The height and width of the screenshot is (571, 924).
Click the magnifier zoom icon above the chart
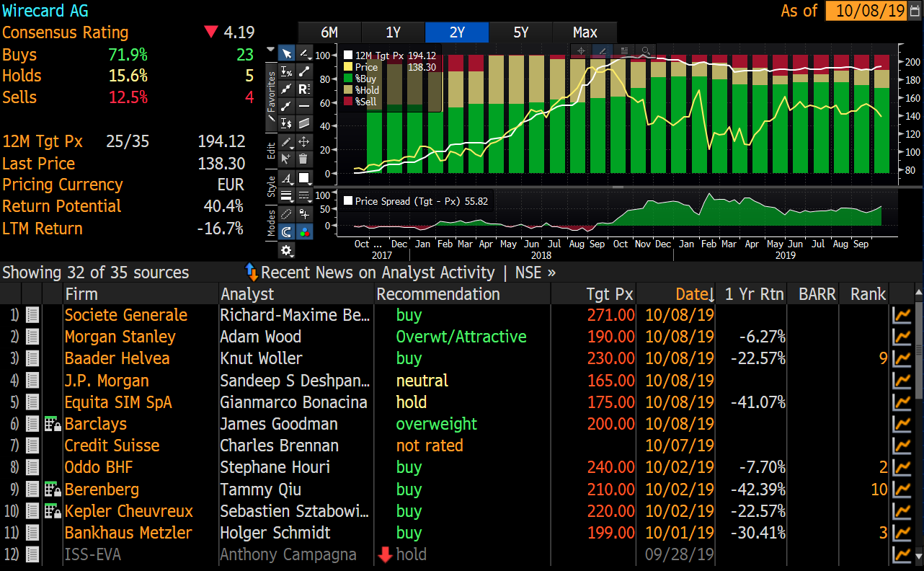[x=645, y=50]
